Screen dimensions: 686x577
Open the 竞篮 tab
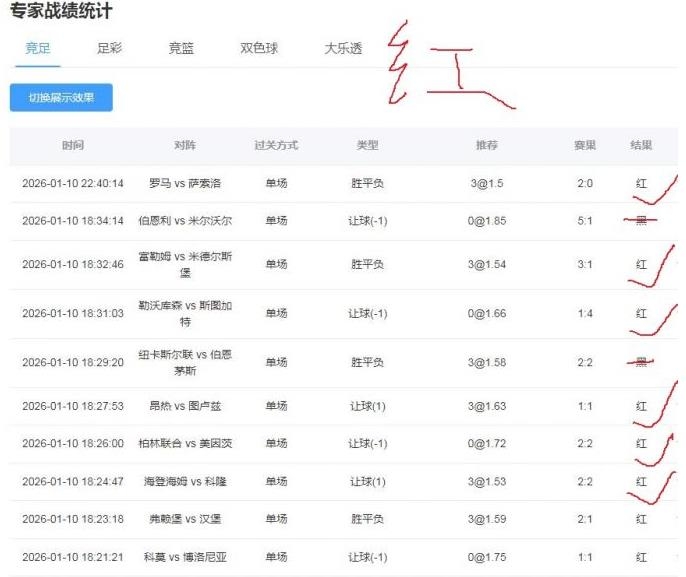pyautogui.click(x=181, y=48)
